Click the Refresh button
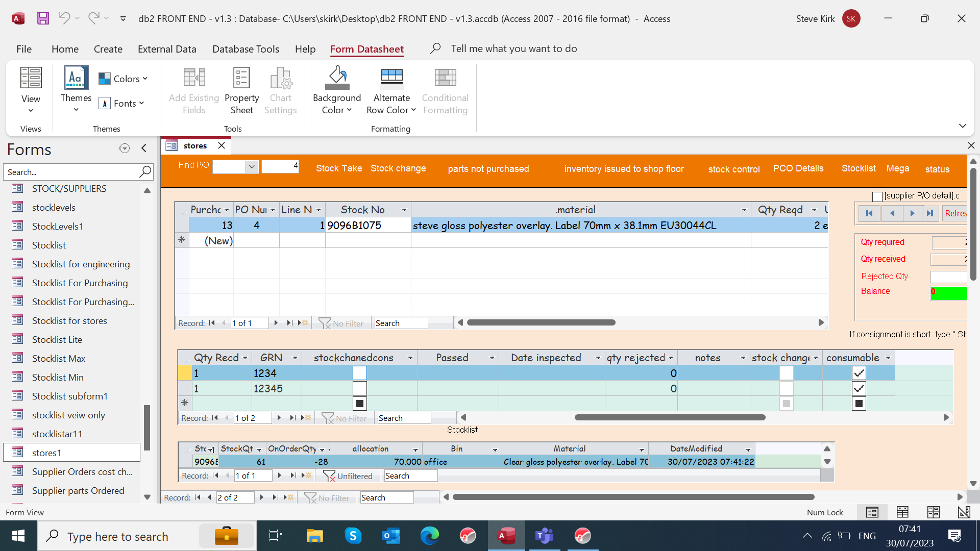Image resolution: width=980 pixels, height=551 pixels. (x=954, y=213)
